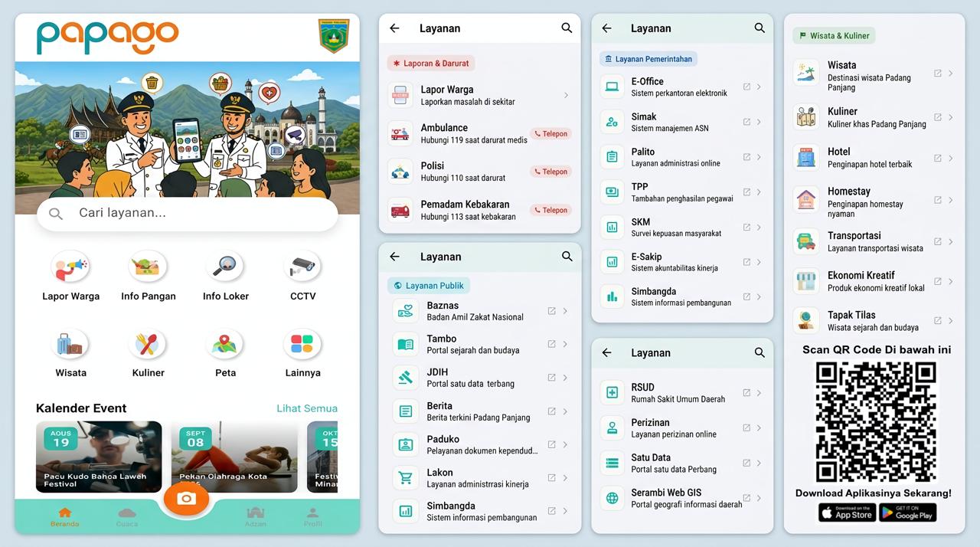Screen dimensions: 980x547
Task: Open the Lainnya more apps icon
Action: (x=302, y=345)
